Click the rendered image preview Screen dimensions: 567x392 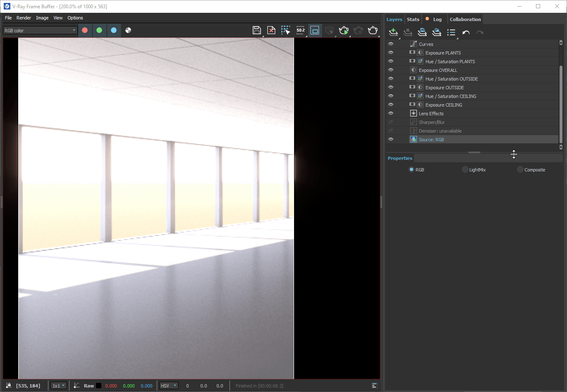pyautogui.click(x=156, y=208)
